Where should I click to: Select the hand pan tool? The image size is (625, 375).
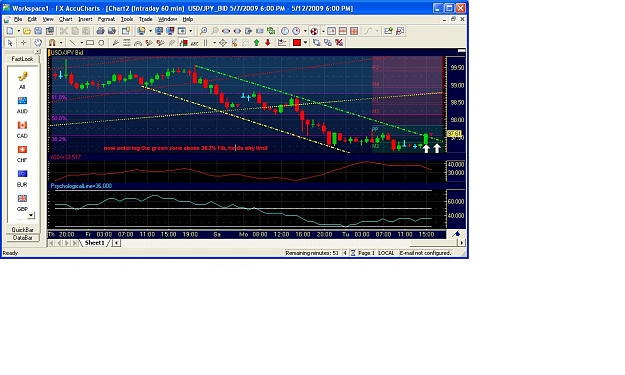click(x=38, y=43)
